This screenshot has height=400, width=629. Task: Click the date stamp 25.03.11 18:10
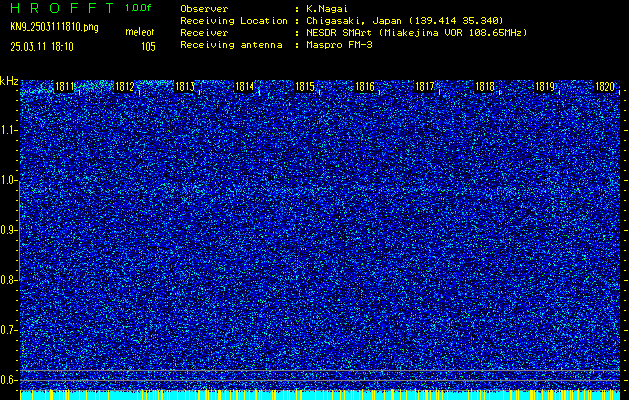click(42, 47)
